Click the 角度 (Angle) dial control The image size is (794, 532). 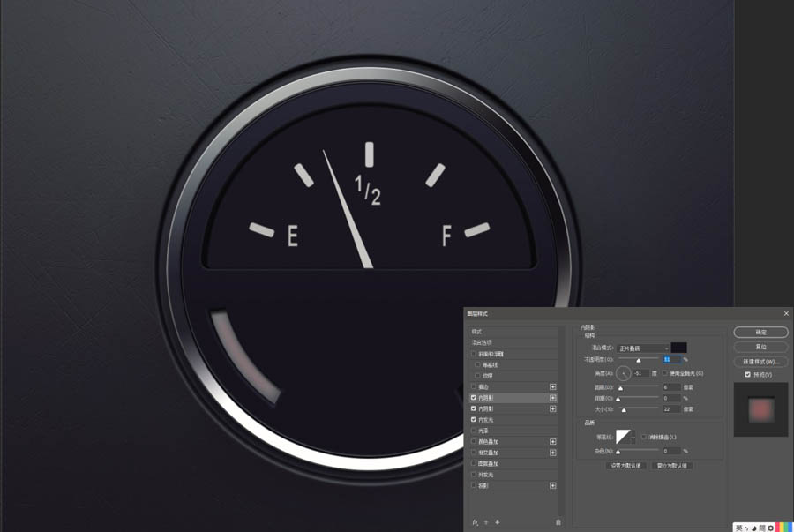coord(624,373)
